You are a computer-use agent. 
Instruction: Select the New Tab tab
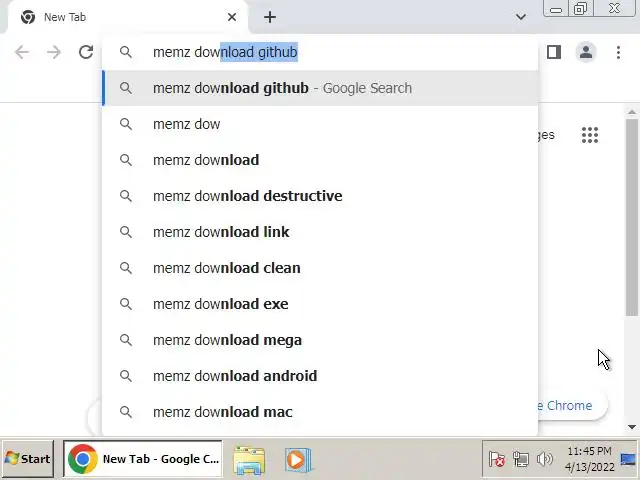click(127, 17)
